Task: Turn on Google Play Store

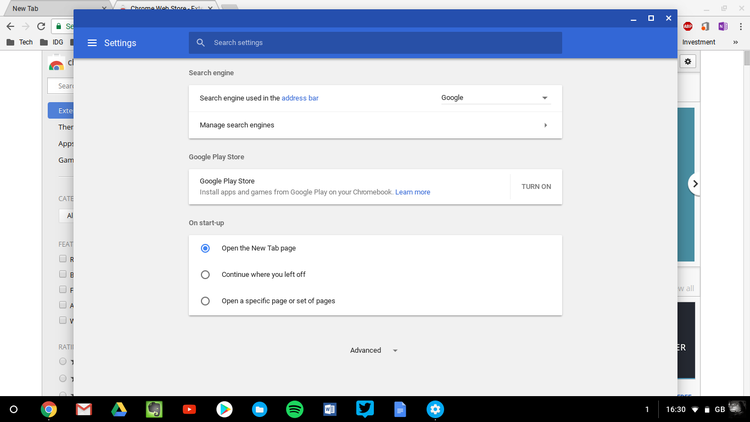Action: tap(536, 187)
